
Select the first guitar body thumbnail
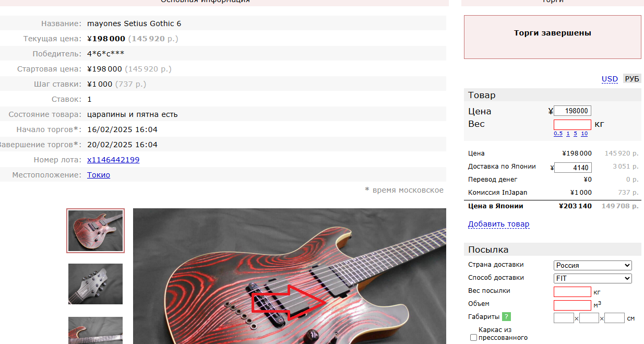(x=96, y=231)
